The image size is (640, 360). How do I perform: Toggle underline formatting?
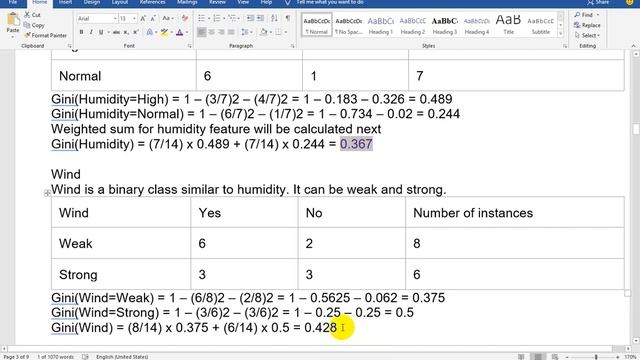coord(101,32)
